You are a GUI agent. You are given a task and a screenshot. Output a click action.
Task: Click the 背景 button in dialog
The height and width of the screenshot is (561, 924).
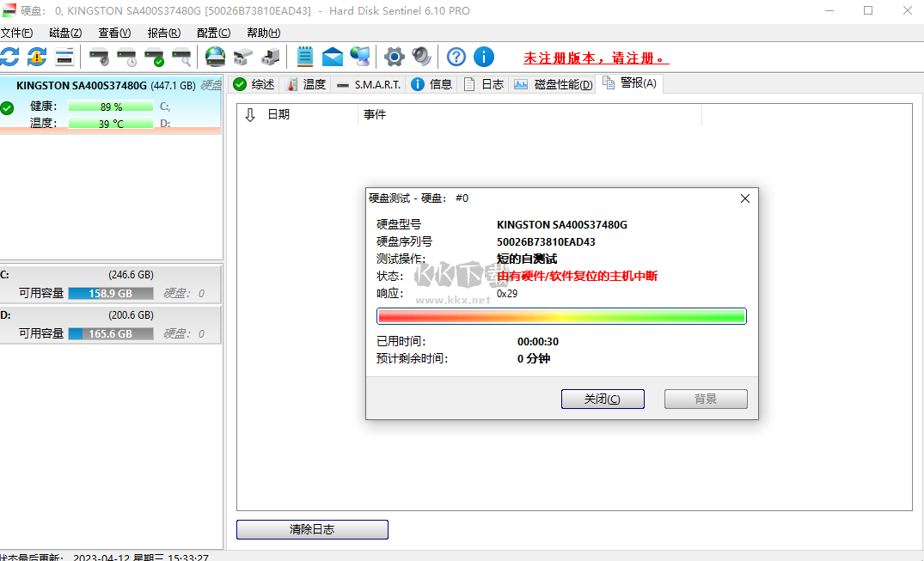[706, 399]
